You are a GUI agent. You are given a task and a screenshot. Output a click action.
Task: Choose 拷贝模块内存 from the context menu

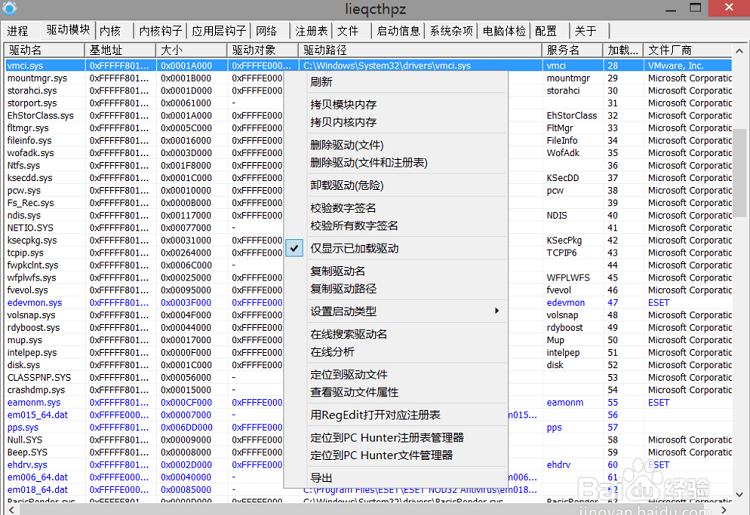343,105
